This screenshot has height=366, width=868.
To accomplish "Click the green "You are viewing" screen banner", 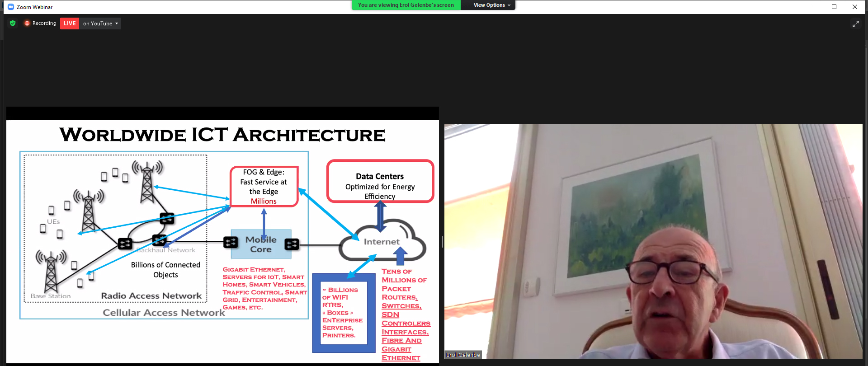I will tap(406, 5).
